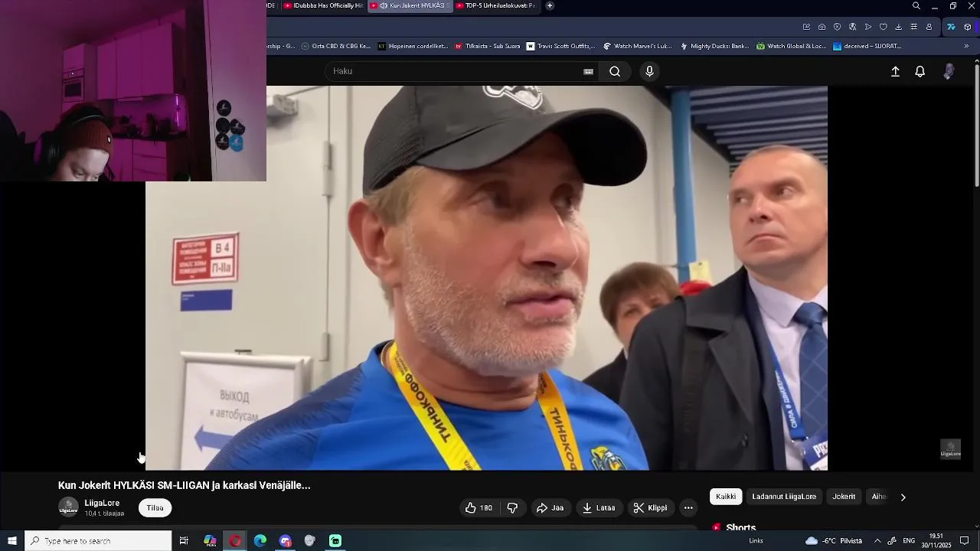The width and height of the screenshot is (980, 551).
Task: Open Discord taskbar icon
Action: 286,541
